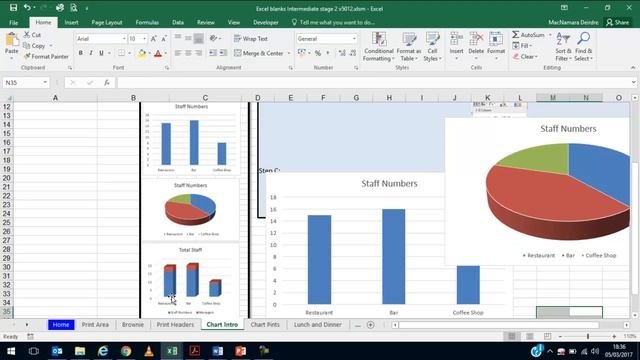Viewport: 640px width, 360px height.
Task: Decrease the cell indent
Action: point(213,53)
